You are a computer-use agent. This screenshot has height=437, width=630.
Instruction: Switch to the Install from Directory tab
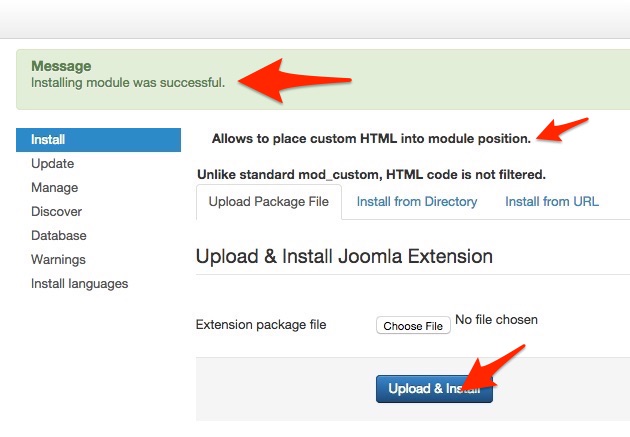(x=417, y=201)
